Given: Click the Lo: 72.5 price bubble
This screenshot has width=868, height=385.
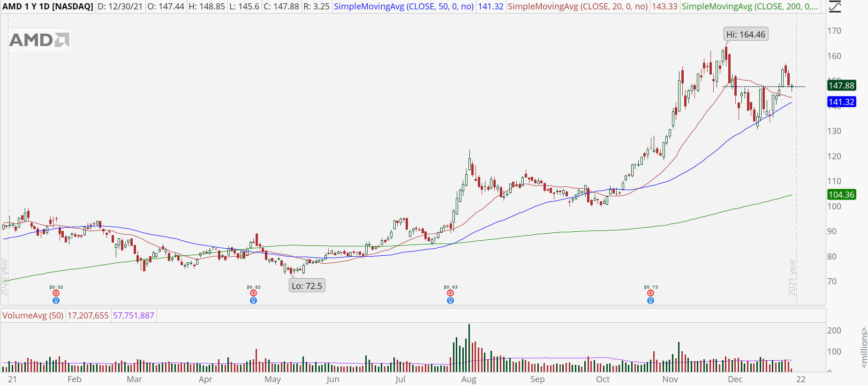Looking at the screenshot, I should [x=307, y=286].
